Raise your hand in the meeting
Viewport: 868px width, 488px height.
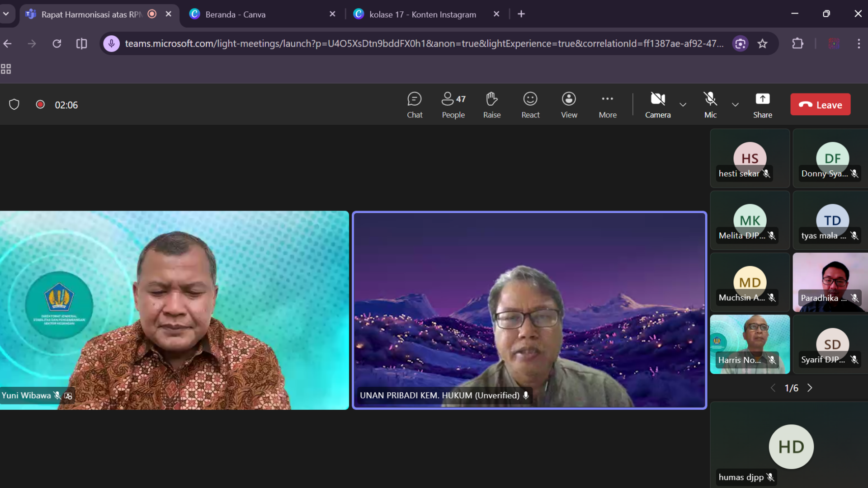pyautogui.click(x=491, y=105)
